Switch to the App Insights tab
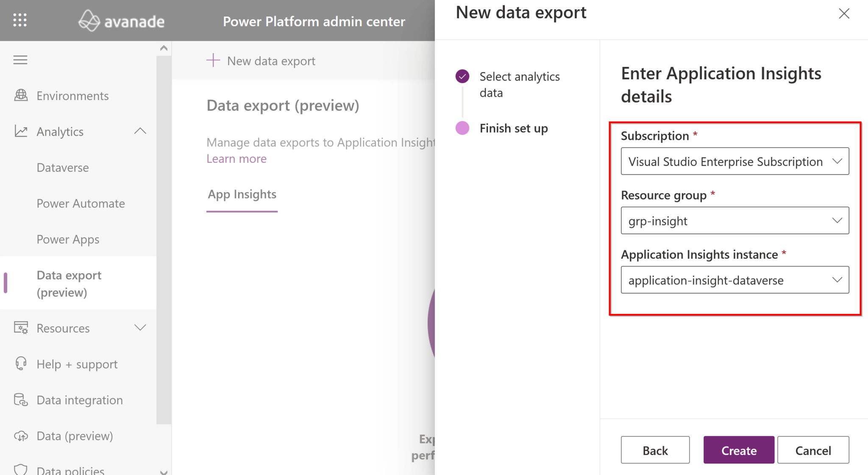 [x=242, y=194]
